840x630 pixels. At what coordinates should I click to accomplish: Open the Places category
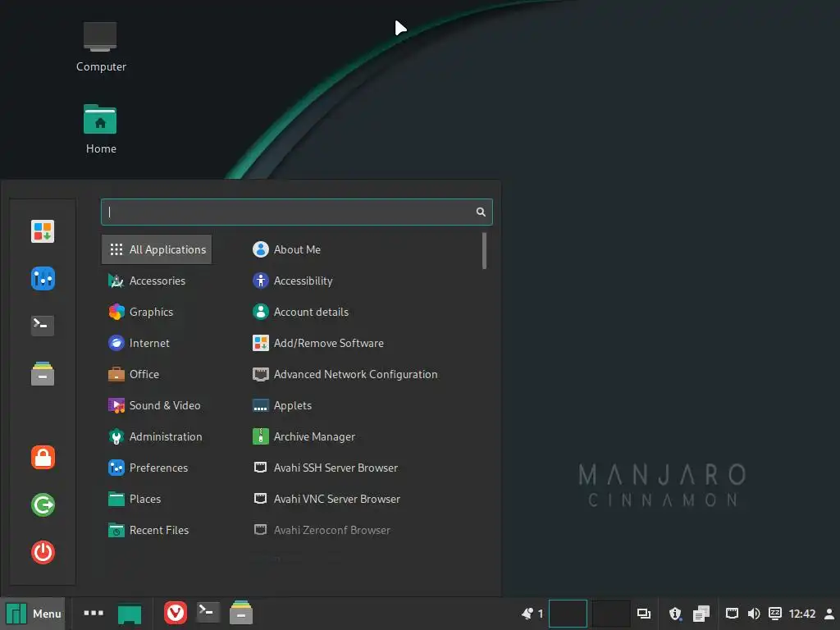(157, 499)
